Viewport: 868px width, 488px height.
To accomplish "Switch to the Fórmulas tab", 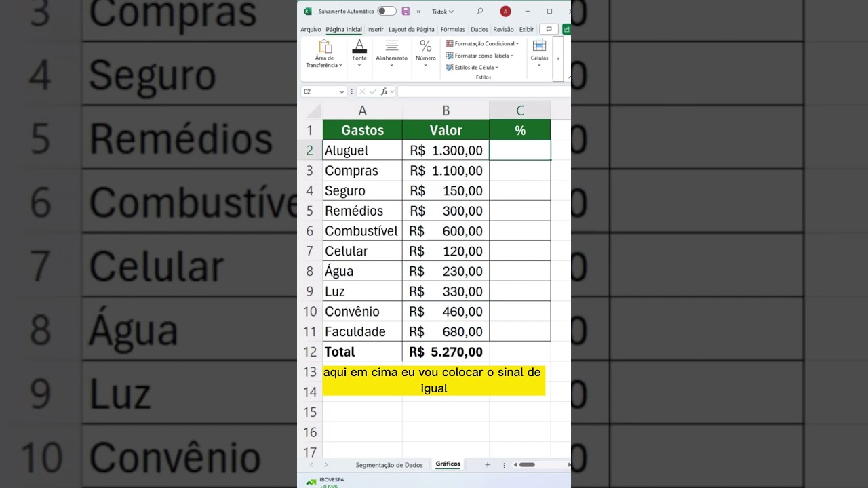I will click(452, 29).
